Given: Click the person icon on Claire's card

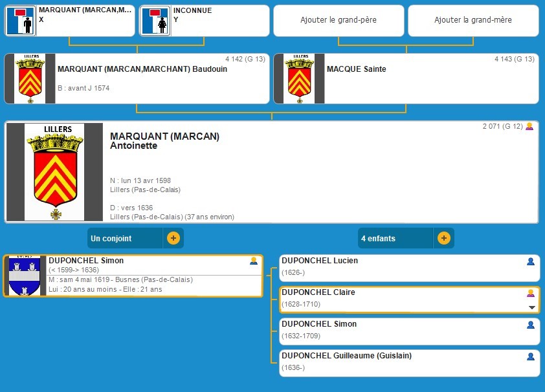Looking at the screenshot, I should 531,293.
